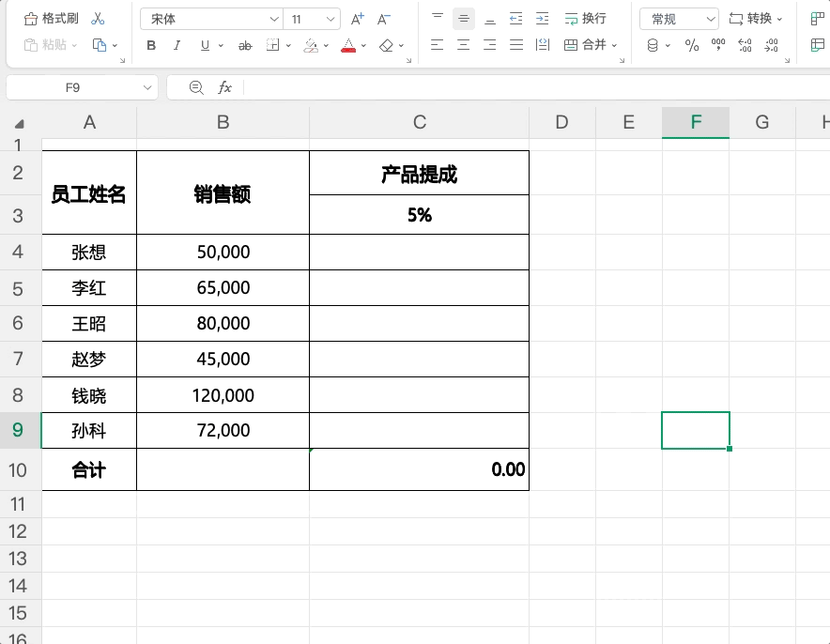Apply the red font color swatch
Screen dimensions: 830x644
(x=348, y=45)
